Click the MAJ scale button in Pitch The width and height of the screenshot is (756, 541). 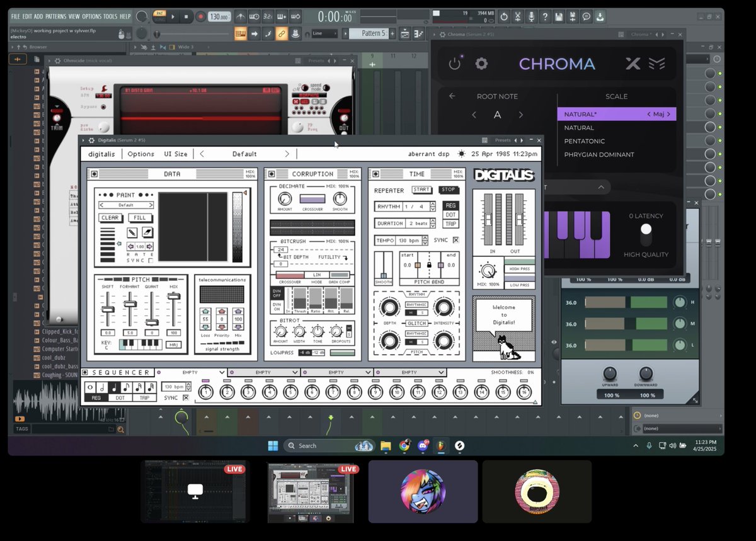point(173,345)
